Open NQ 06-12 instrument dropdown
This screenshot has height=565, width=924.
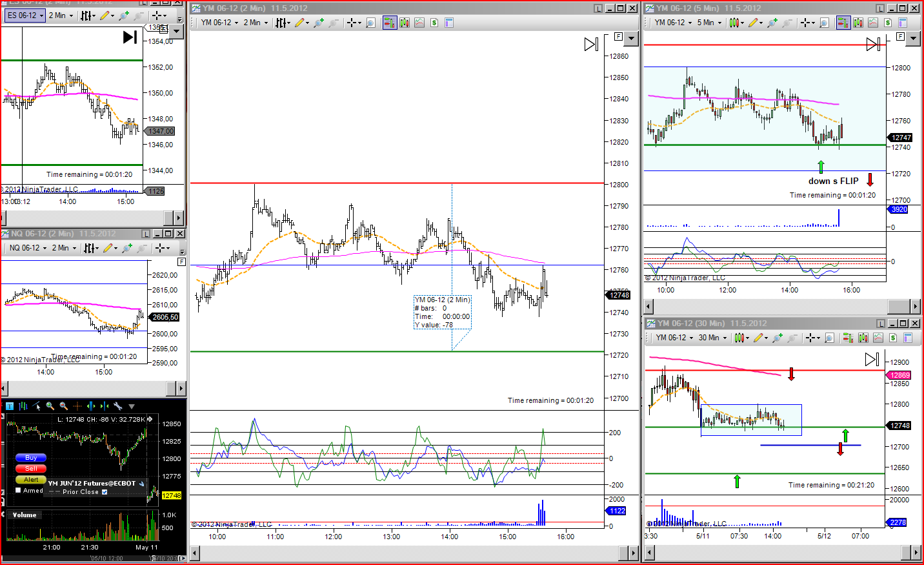click(x=28, y=248)
